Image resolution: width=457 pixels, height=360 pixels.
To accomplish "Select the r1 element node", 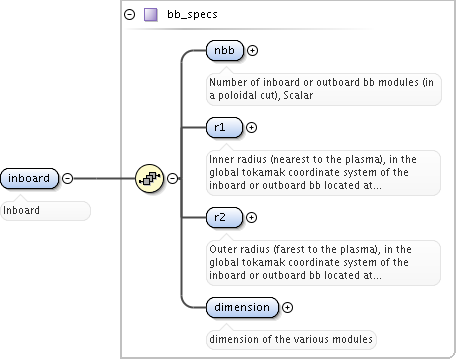I will [224, 127].
